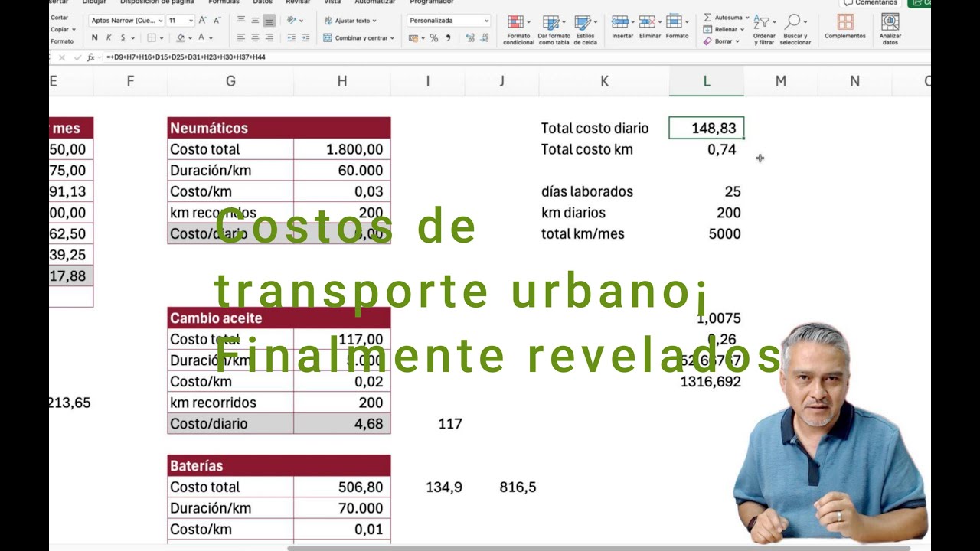The width and height of the screenshot is (980, 551).
Task: Decrease indent
Action: click(x=292, y=37)
